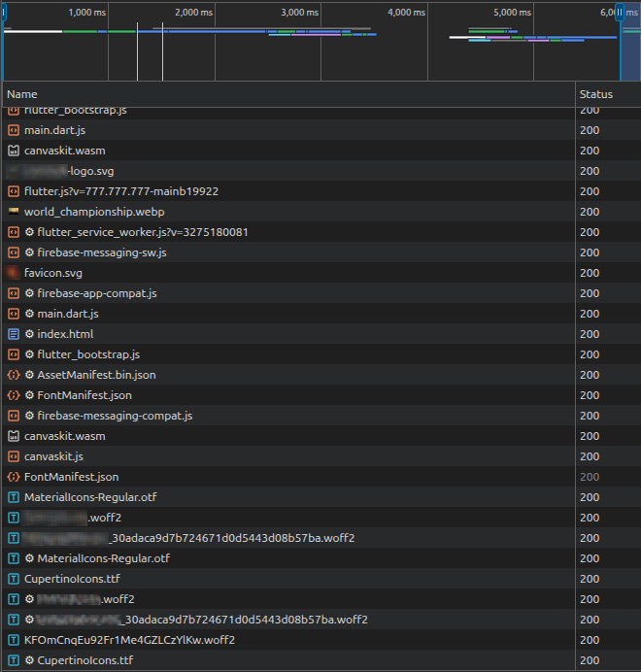
Task: Click the 5,000 ms mark in overview timeline
Action: 513,13
